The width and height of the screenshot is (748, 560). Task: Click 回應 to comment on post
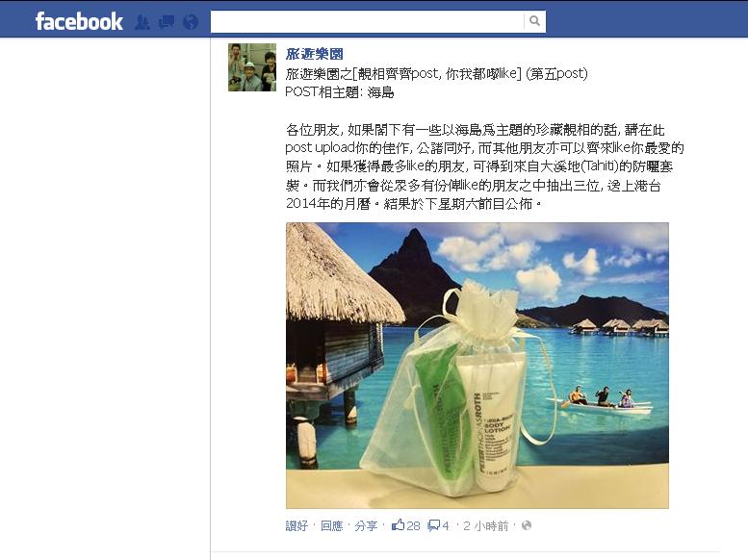click(x=331, y=525)
